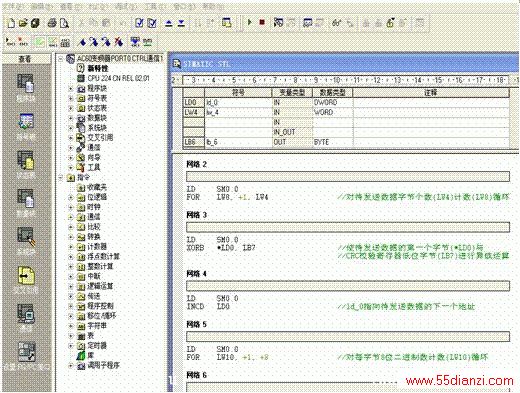Click the Print icon in the toolbar
The image size is (520, 393).
tap(52, 23)
